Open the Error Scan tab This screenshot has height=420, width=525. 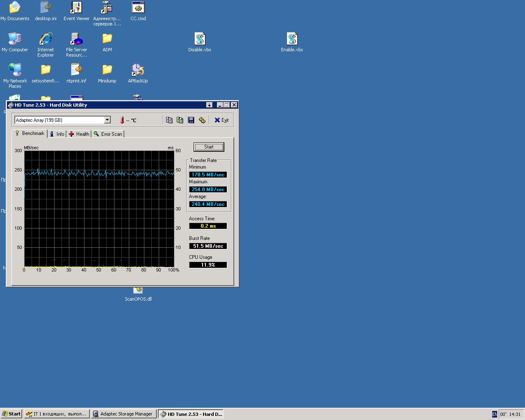pyautogui.click(x=108, y=134)
